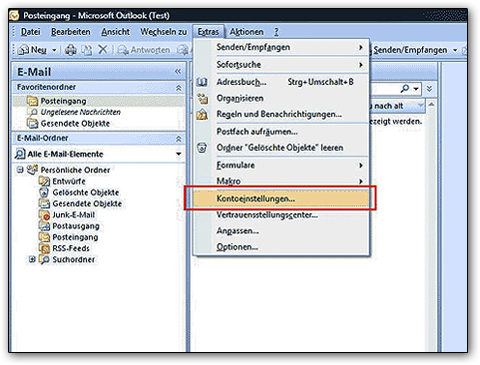This screenshot has width=480, height=365.
Task: Minimize the E-Mail navigation pane
Action: tap(178, 71)
